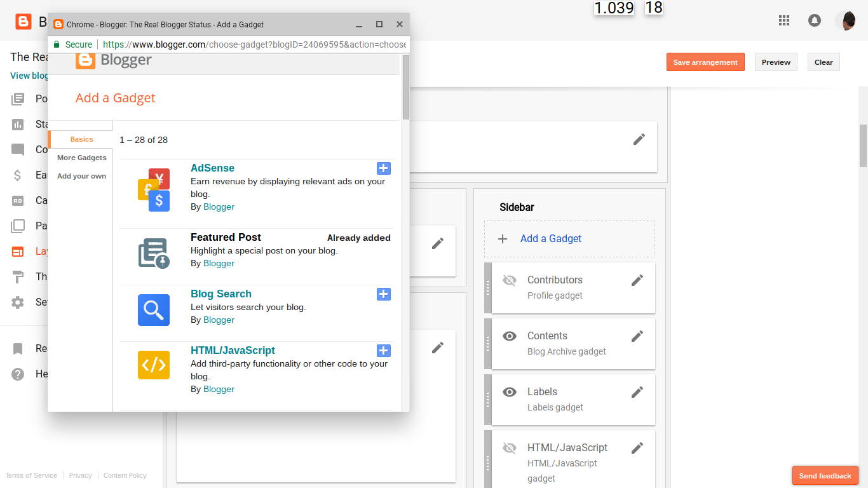Image resolution: width=868 pixels, height=488 pixels.
Task: Open the Earnings section in the sidebar
Action: [18, 175]
